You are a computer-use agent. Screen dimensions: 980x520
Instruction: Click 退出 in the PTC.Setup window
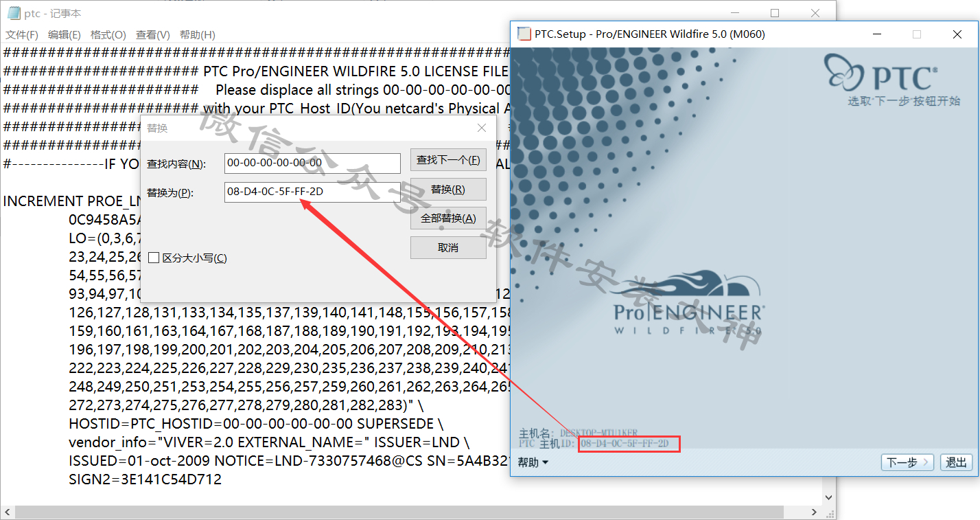tap(956, 462)
